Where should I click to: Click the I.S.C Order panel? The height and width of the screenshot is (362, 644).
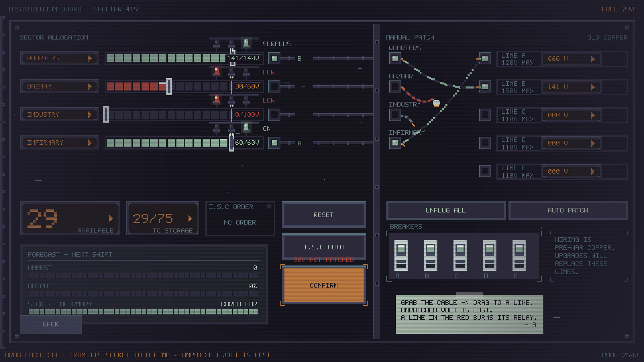(x=240, y=218)
